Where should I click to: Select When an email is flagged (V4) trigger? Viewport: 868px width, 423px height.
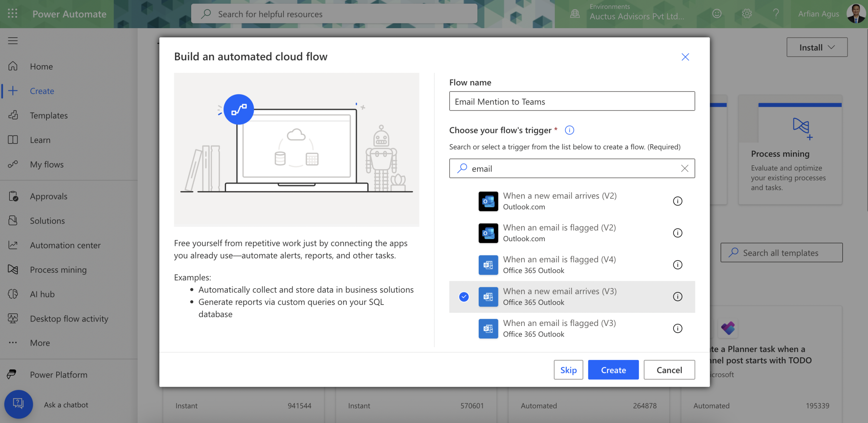572,265
